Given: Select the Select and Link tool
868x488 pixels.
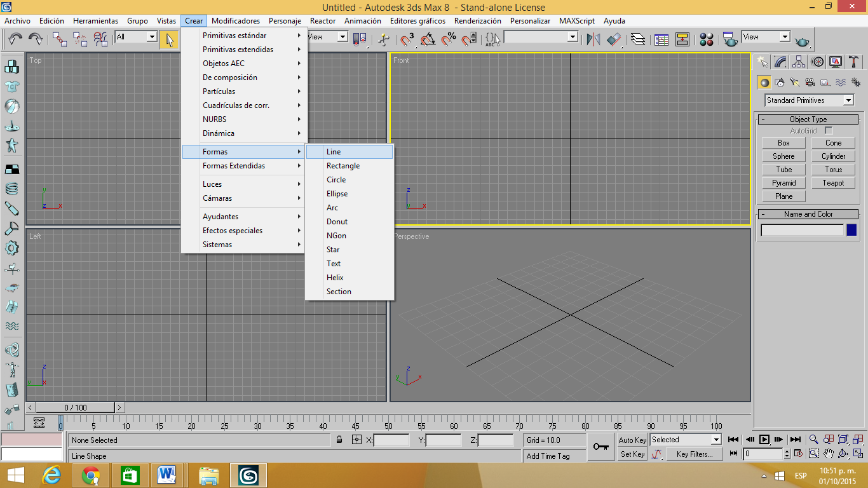Looking at the screenshot, I should coord(60,39).
